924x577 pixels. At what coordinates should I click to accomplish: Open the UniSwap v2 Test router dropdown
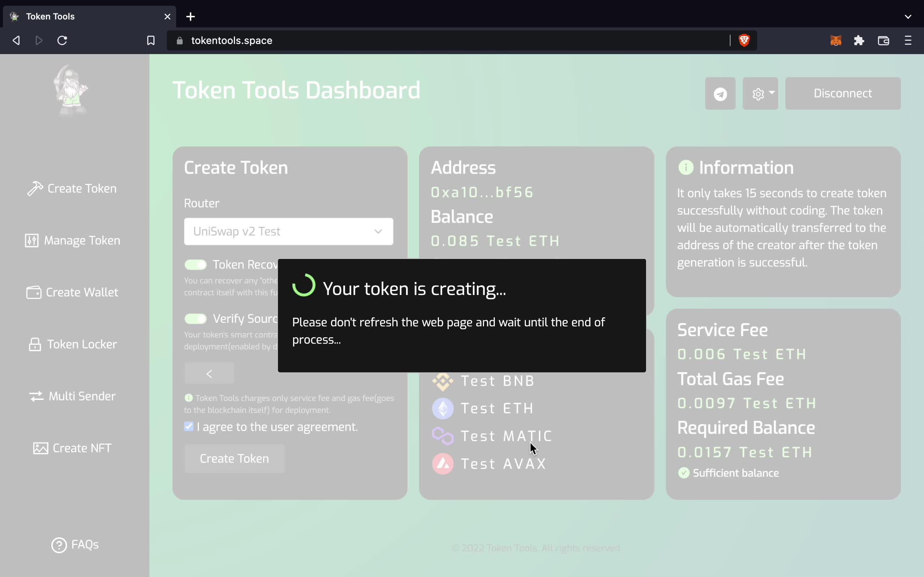point(288,231)
